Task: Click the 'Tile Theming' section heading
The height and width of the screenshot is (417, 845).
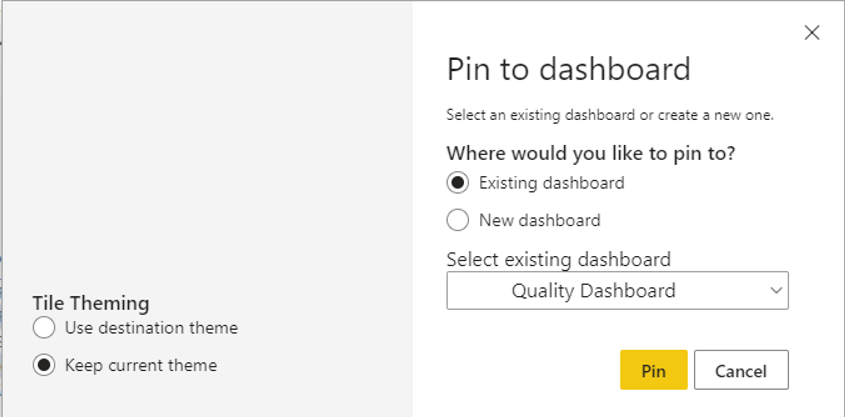Action: click(91, 303)
